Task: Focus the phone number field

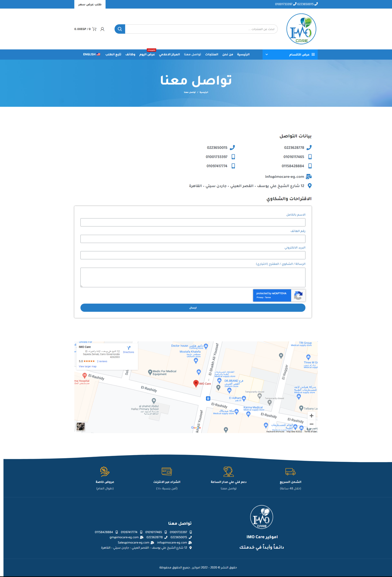Action: click(x=193, y=239)
